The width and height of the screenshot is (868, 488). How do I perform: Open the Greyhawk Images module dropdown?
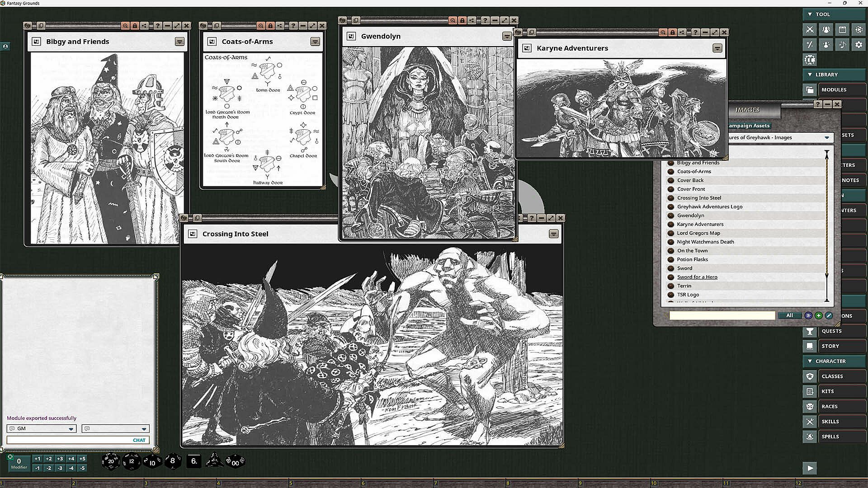click(x=826, y=138)
